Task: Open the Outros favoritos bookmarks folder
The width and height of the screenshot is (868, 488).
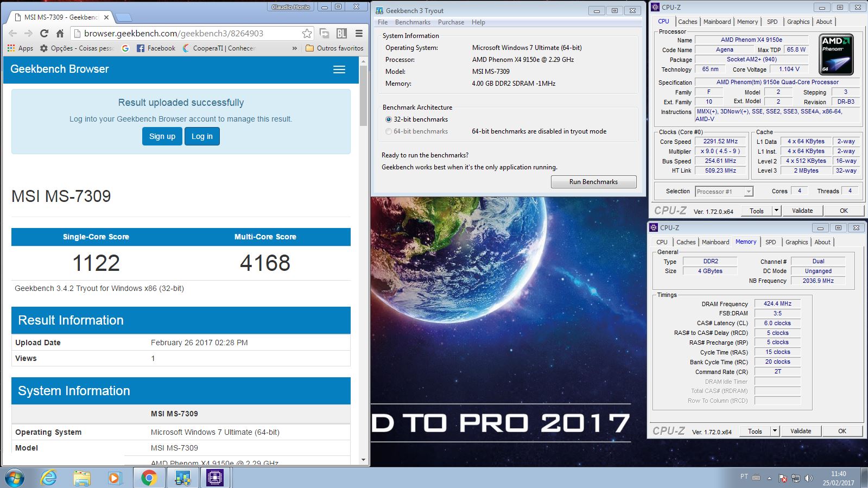Action: pyautogui.click(x=335, y=48)
